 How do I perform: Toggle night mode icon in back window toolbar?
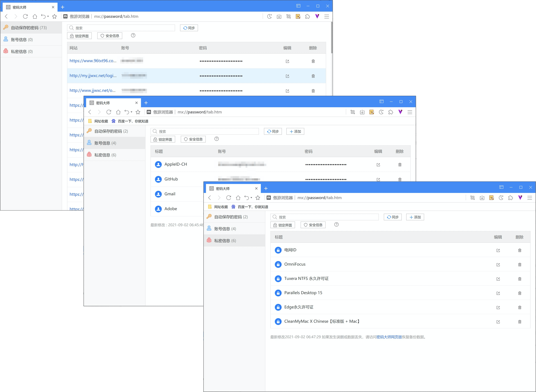(269, 16)
